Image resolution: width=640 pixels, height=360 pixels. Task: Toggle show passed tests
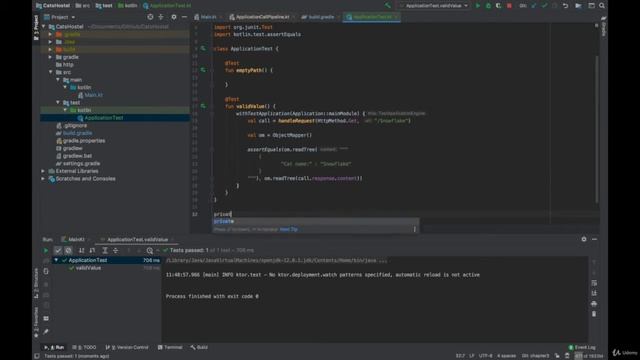pyautogui.click(x=58, y=250)
